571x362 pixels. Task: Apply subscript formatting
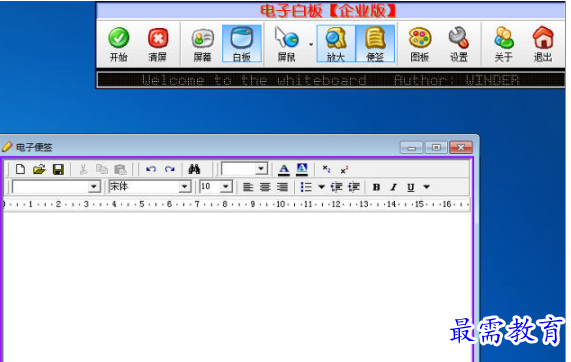click(326, 169)
